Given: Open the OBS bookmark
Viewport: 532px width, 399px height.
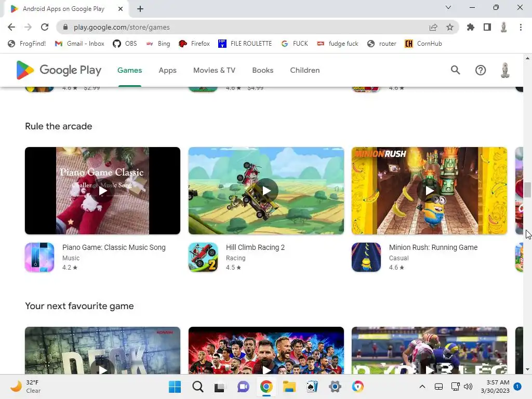Looking at the screenshot, I should click(x=125, y=44).
